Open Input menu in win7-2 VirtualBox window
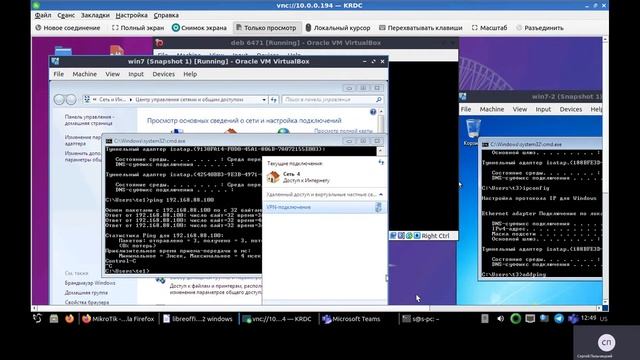 tap(543, 109)
